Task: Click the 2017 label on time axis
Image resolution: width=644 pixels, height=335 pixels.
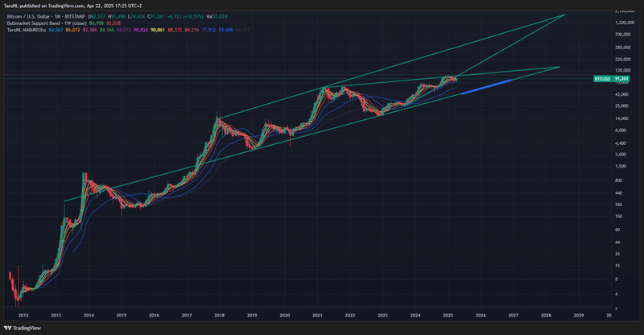Action: (187, 315)
